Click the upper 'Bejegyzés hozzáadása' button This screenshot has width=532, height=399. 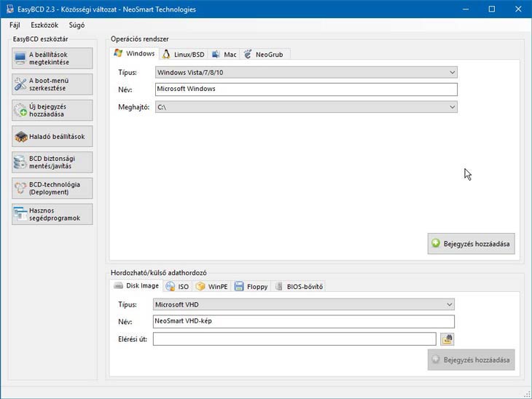point(471,244)
